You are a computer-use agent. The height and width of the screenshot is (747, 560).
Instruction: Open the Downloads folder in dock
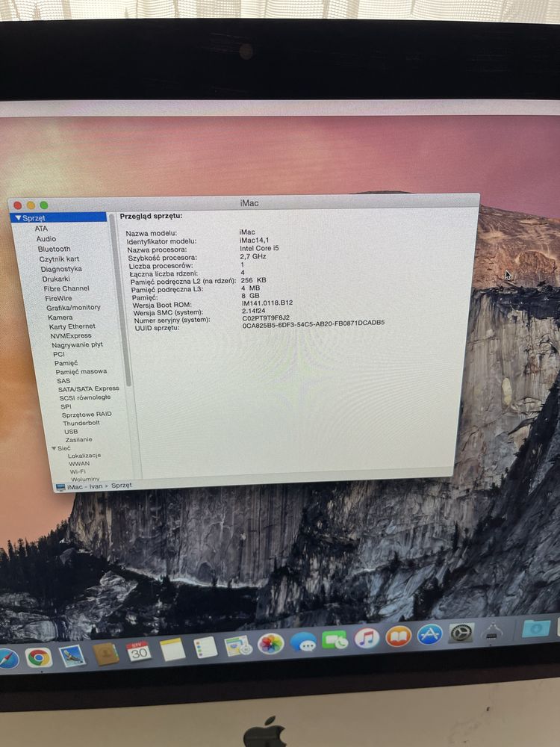coord(537,628)
